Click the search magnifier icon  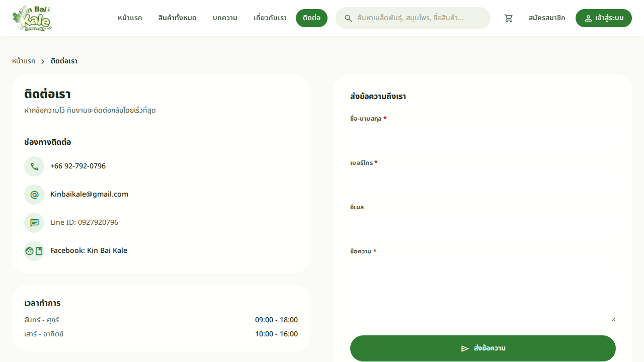tap(348, 18)
